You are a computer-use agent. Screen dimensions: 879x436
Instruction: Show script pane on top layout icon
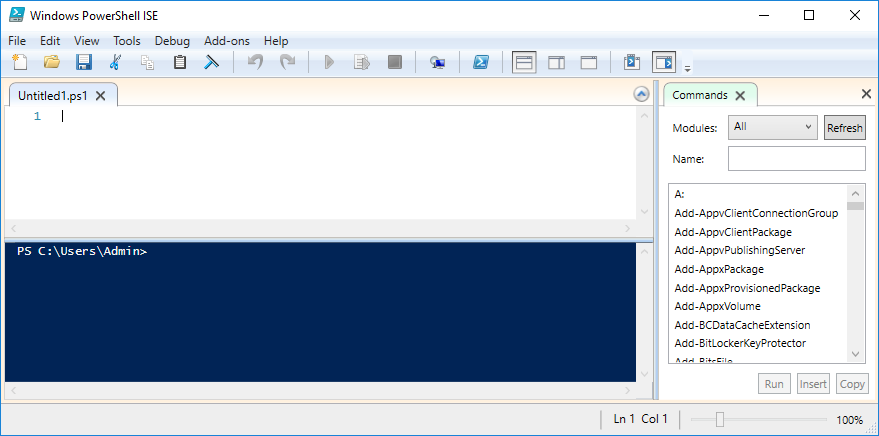(524, 62)
